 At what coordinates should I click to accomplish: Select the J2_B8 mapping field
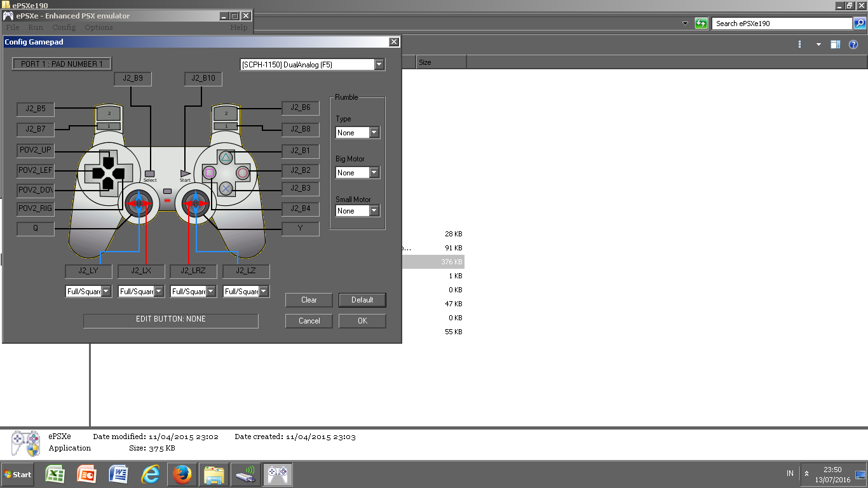tap(301, 129)
